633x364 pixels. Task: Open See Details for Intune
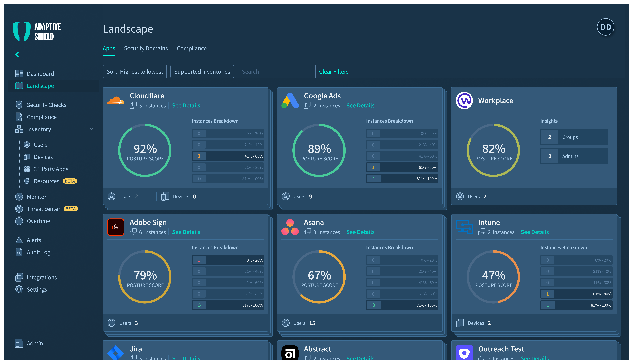535,232
